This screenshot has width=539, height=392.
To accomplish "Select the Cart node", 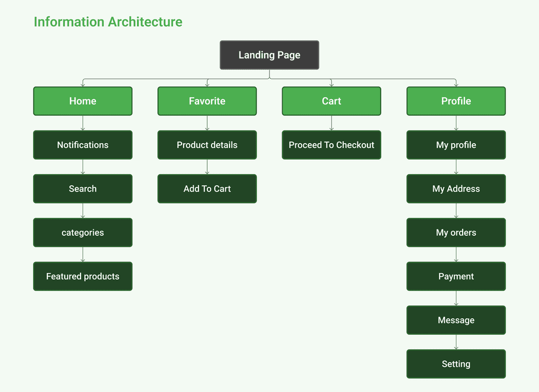I will [332, 101].
